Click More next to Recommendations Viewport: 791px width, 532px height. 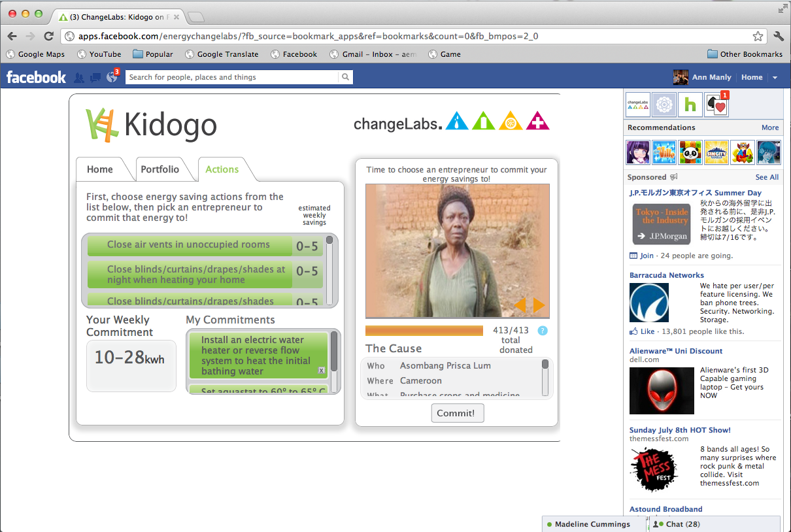770,127
